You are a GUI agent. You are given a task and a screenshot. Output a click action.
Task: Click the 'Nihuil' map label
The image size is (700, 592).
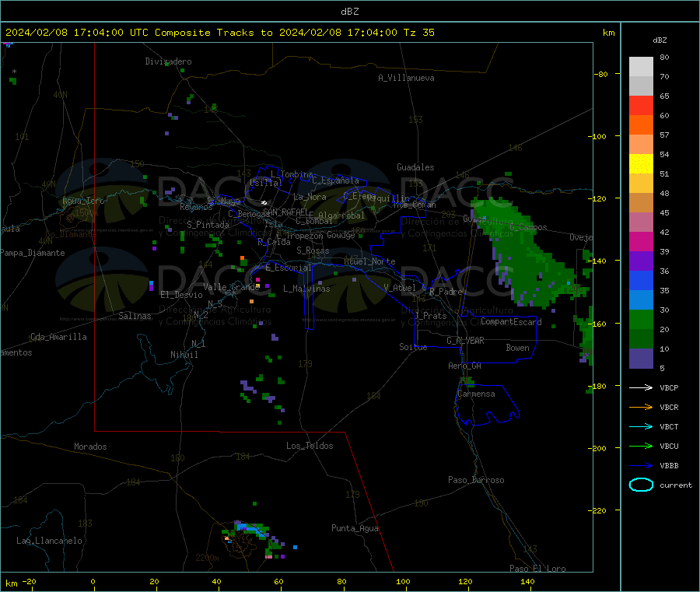coord(184,355)
